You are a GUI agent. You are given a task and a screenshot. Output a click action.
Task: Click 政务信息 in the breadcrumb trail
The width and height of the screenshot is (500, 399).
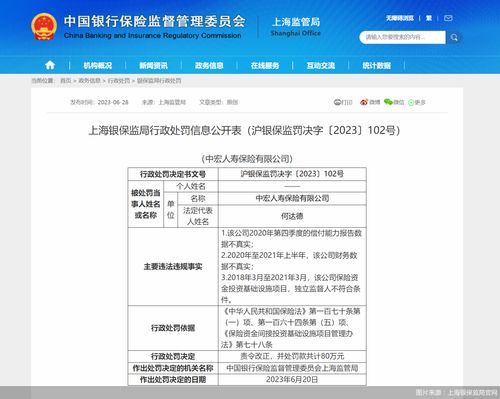click(x=89, y=81)
